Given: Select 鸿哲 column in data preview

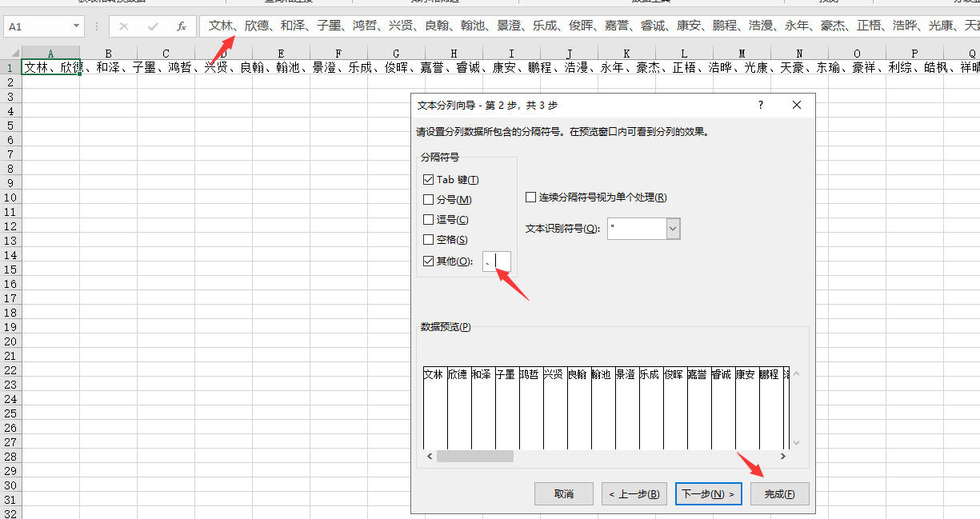Looking at the screenshot, I should [x=531, y=408].
